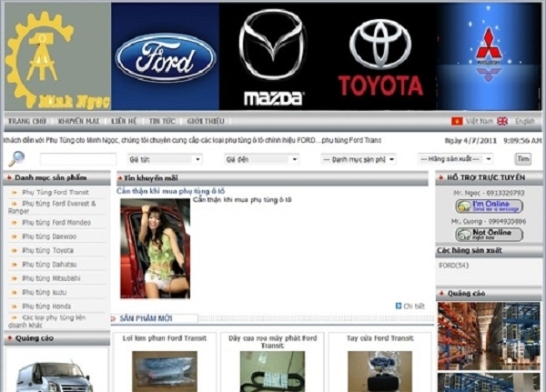The width and height of the screenshot is (546, 392).
Task: Open the Giá từ dropdown
Action: (x=165, y=159)
